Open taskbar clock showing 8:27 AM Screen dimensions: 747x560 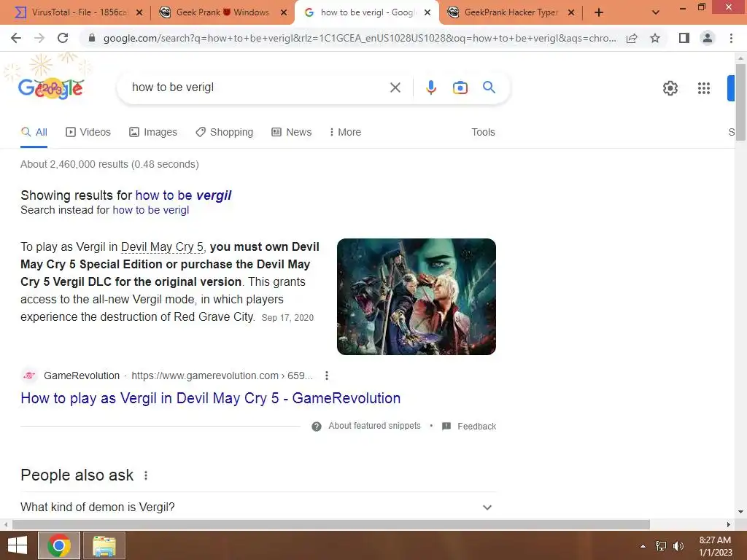[x=715, y=546]
